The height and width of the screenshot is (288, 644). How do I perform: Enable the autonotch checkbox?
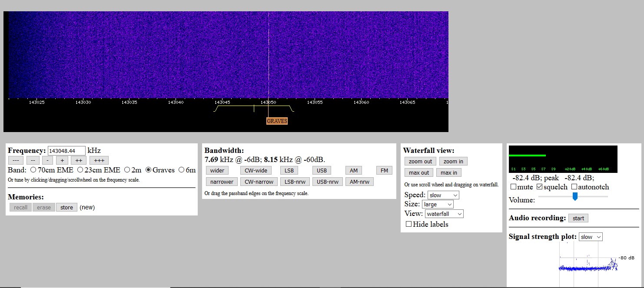(574, 187)
